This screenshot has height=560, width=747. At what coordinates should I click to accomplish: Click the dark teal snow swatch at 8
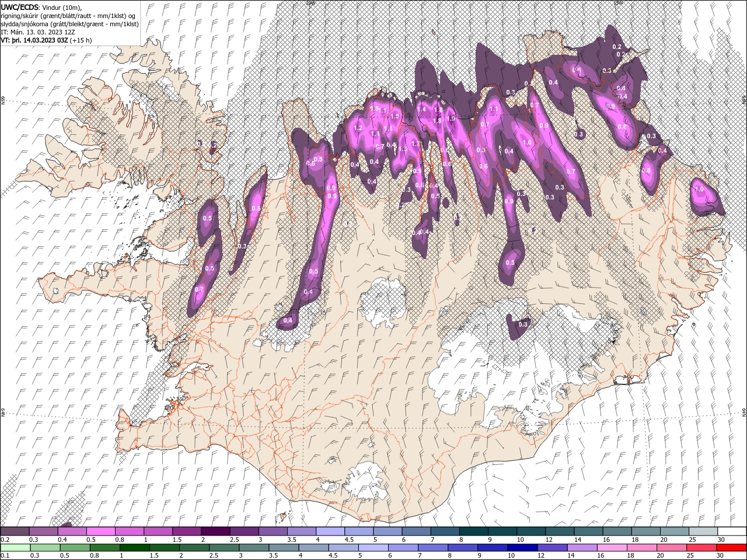(x=473, y=531)
